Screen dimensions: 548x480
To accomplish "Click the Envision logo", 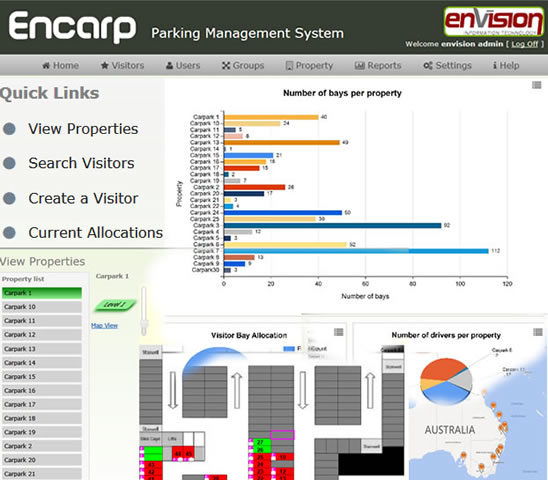I will (x=493, y=21).
